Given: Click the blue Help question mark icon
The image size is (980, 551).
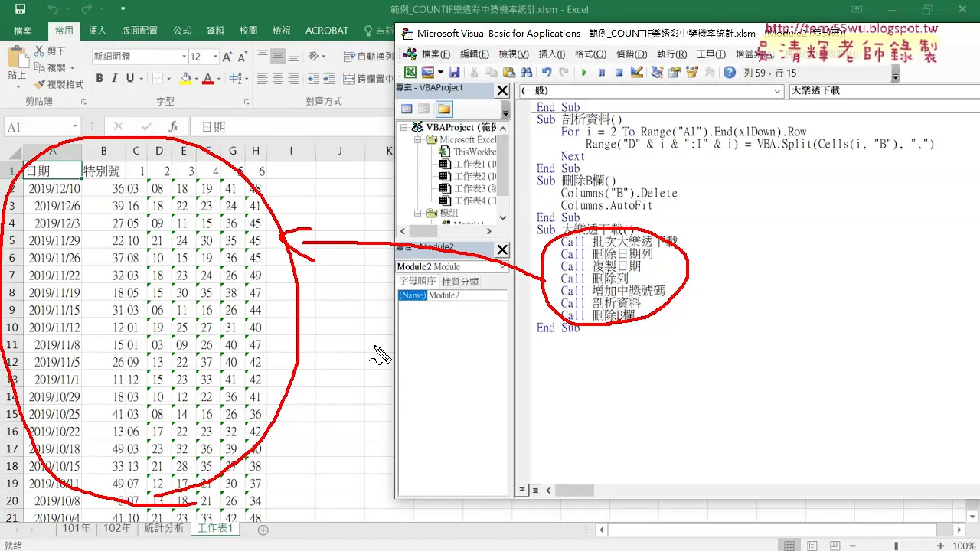Looking at the screenshot, I should (729, 72).
